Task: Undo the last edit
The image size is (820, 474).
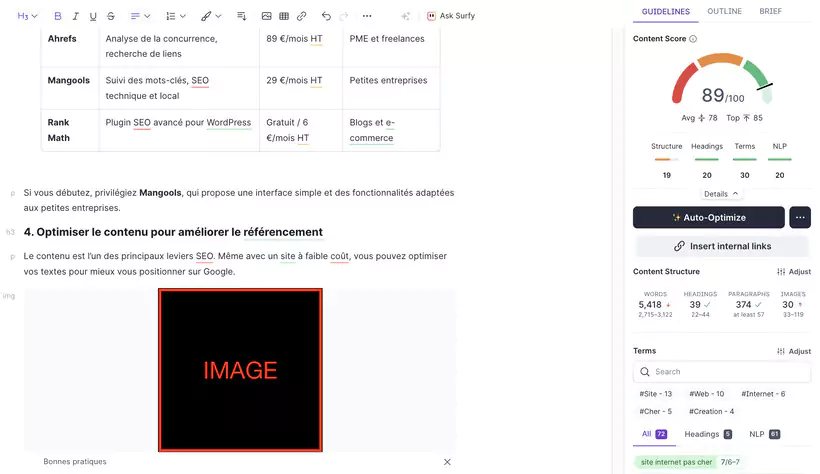Action: [x=326, y=16]
